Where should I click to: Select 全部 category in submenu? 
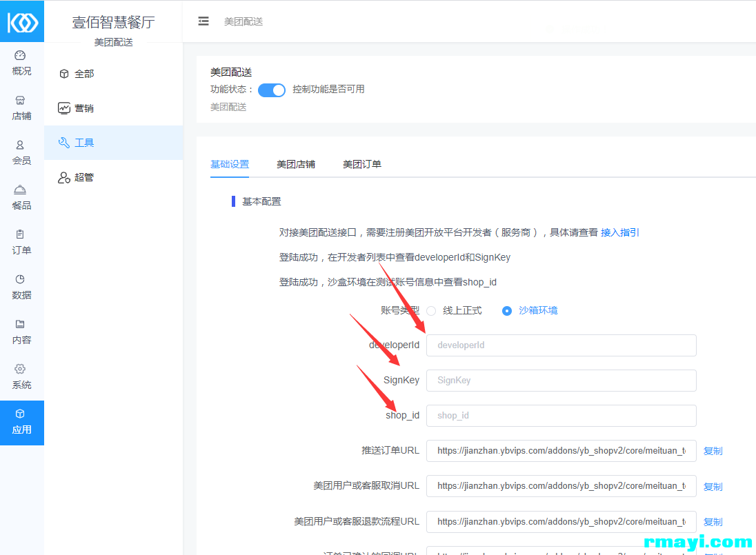(113, 74)
